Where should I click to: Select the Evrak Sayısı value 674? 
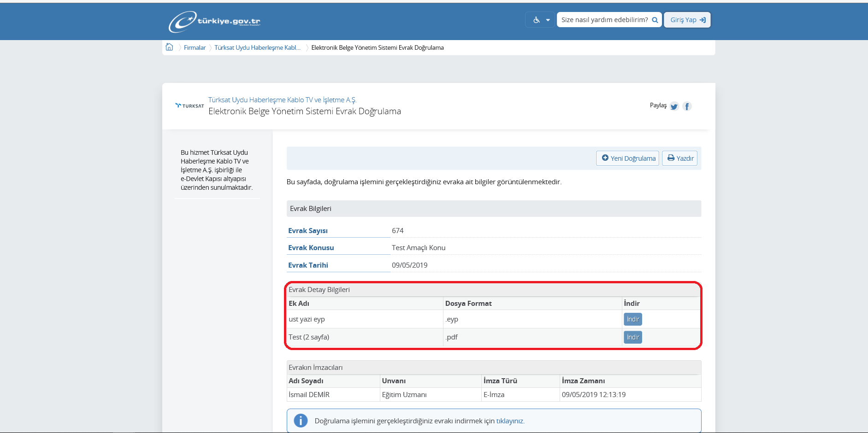[397, 230]
